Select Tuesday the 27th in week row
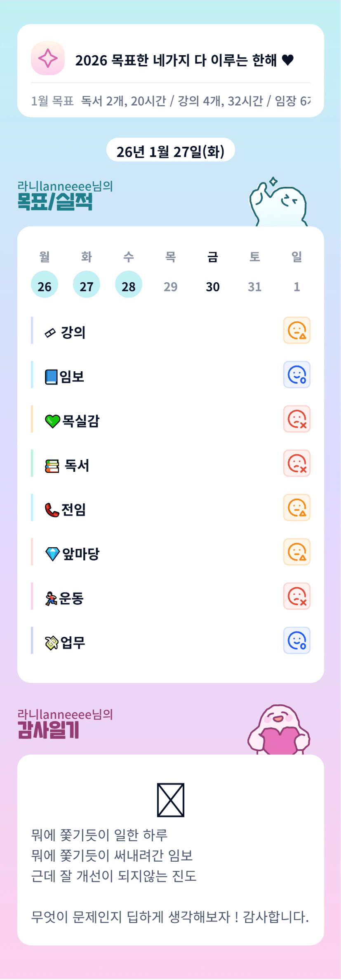The width and height of the screenshot is (341, 980). click(x=87, y=285)
